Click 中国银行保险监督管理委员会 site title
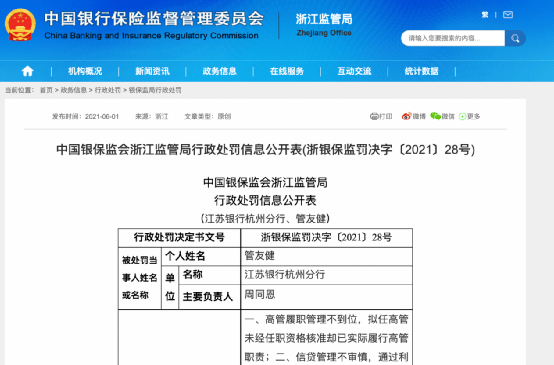The image size is (554, 365). pyautogui.click(x=154, y=18)
